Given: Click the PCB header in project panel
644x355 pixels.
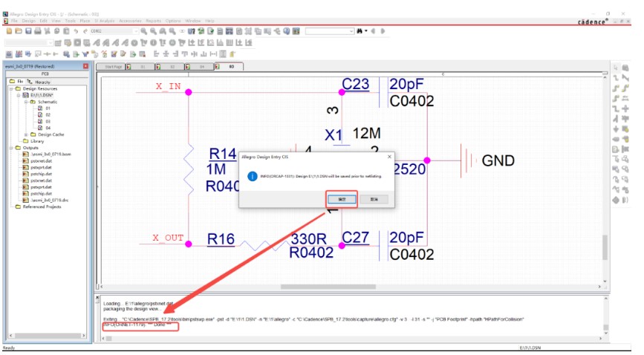Looking at the screenshot, I should point(45,74).
